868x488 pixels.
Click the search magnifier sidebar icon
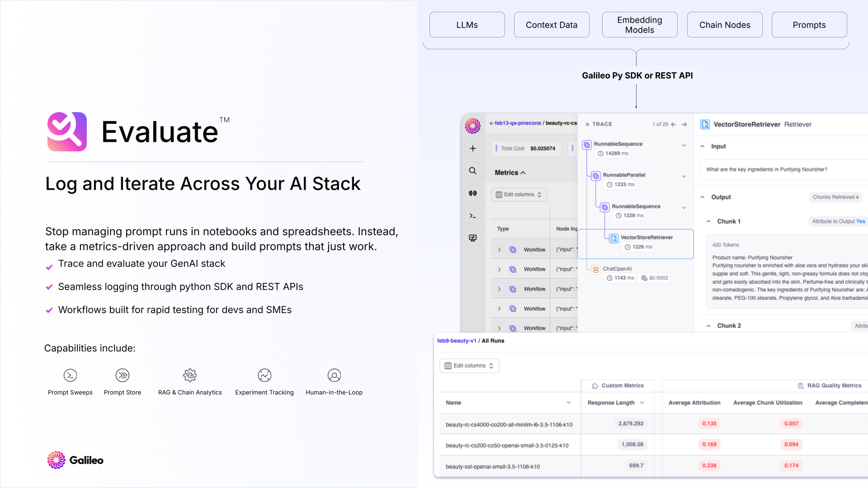472,171
